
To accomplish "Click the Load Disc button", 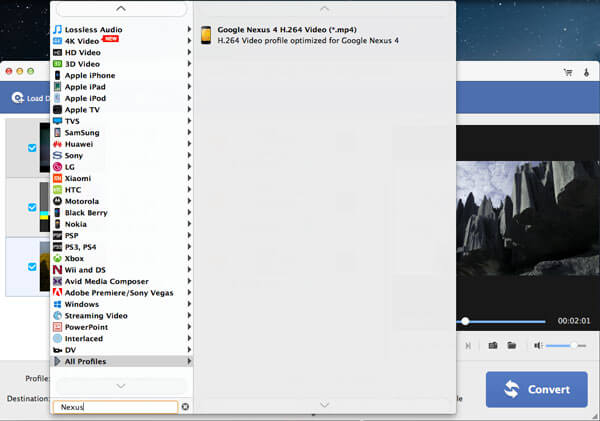I will click(x=30, y=98).
